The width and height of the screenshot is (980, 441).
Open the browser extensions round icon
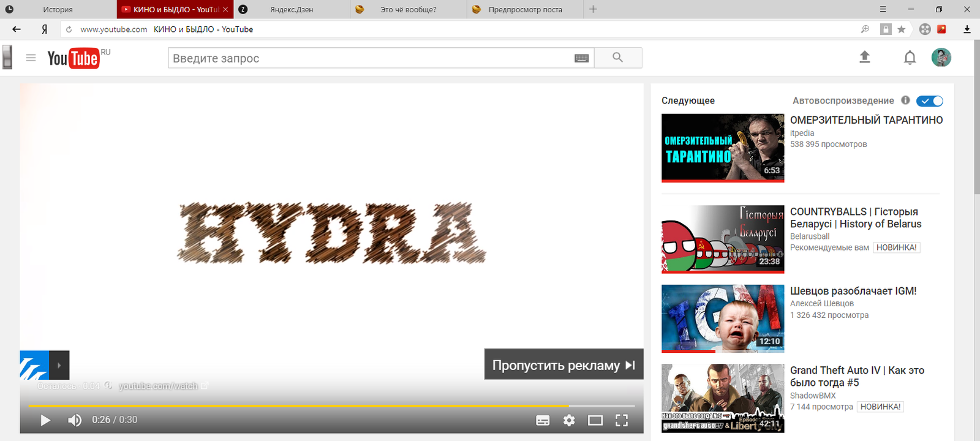tap(925, 29)
